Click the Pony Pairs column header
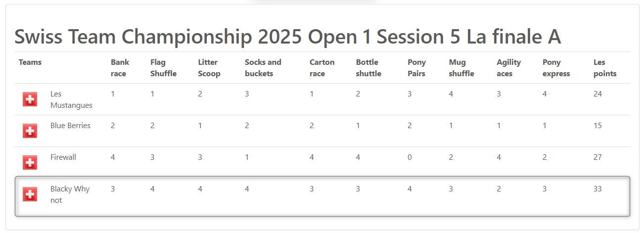 [416, 68]
